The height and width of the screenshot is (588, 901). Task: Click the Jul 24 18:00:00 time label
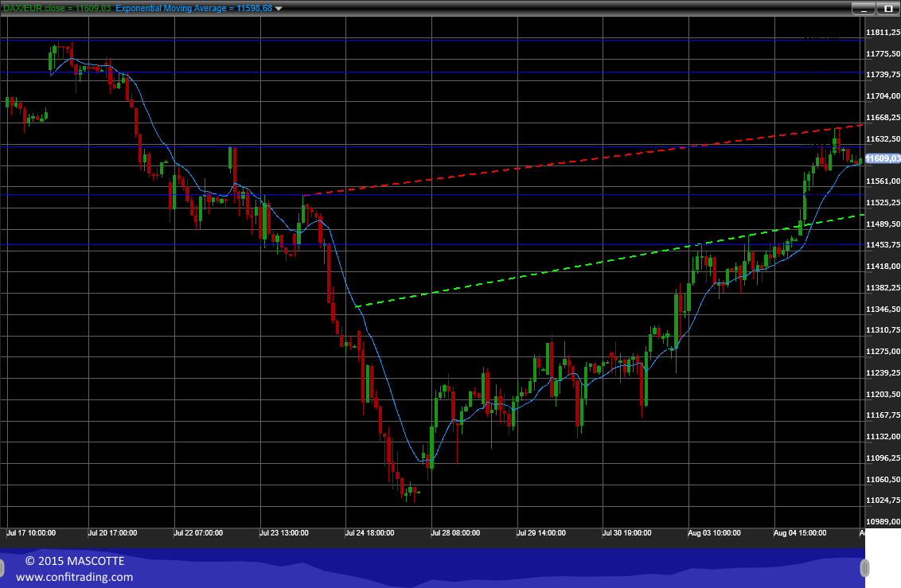pos(369,533)
